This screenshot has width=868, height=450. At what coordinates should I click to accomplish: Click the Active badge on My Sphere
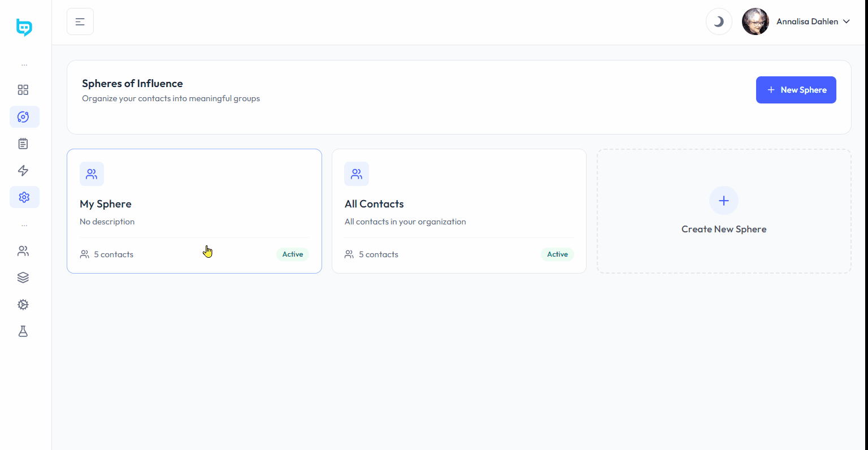(x=293, y=254)
